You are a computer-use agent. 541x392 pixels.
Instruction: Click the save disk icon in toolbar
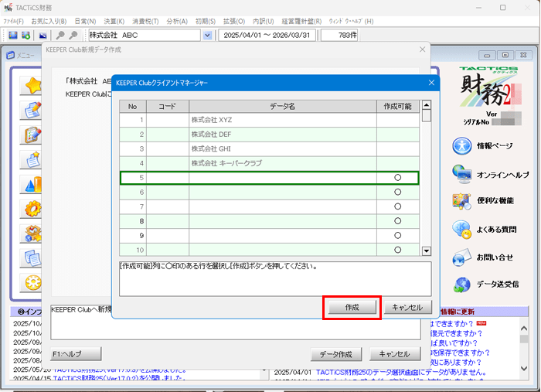tap(13, 36)
